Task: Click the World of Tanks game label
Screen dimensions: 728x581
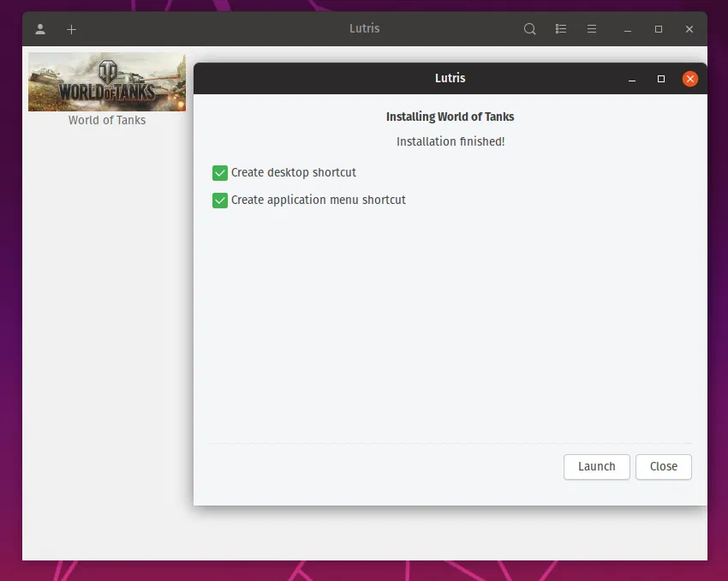Action: pos(107,120)
